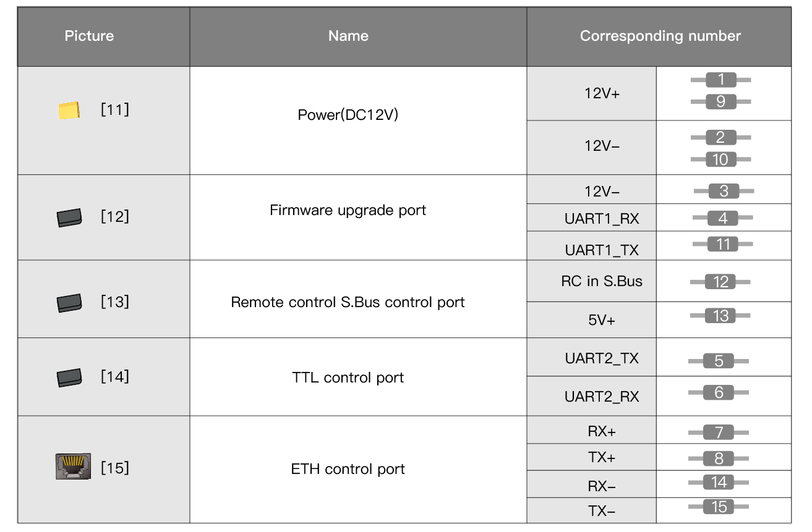Click the pin number 4 badge
The height and width of the screenshot is (532, 812).
coord(722,218)
